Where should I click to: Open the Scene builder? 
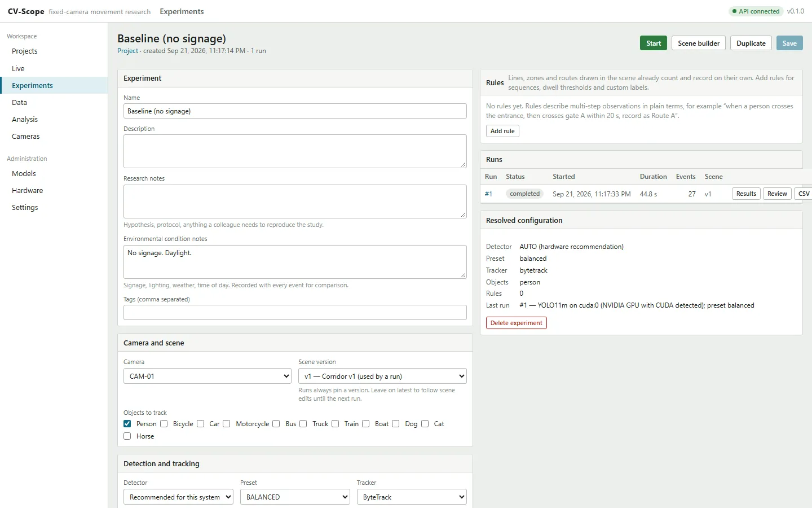699,43
